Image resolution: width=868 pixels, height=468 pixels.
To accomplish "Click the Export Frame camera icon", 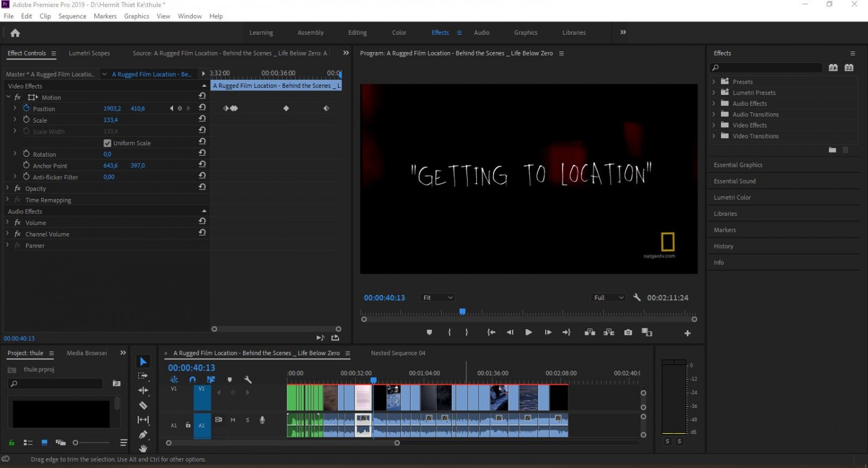I will [x=628, y=333].
